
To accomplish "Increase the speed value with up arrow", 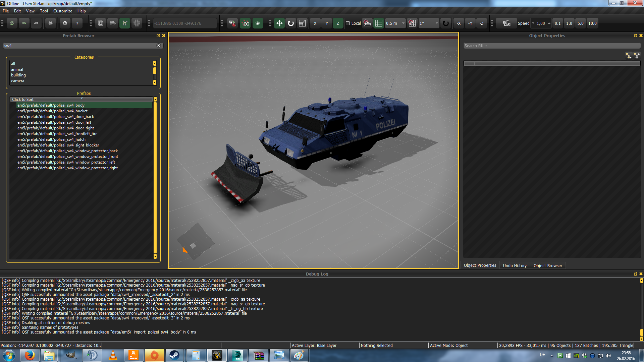I will point(549,23).
